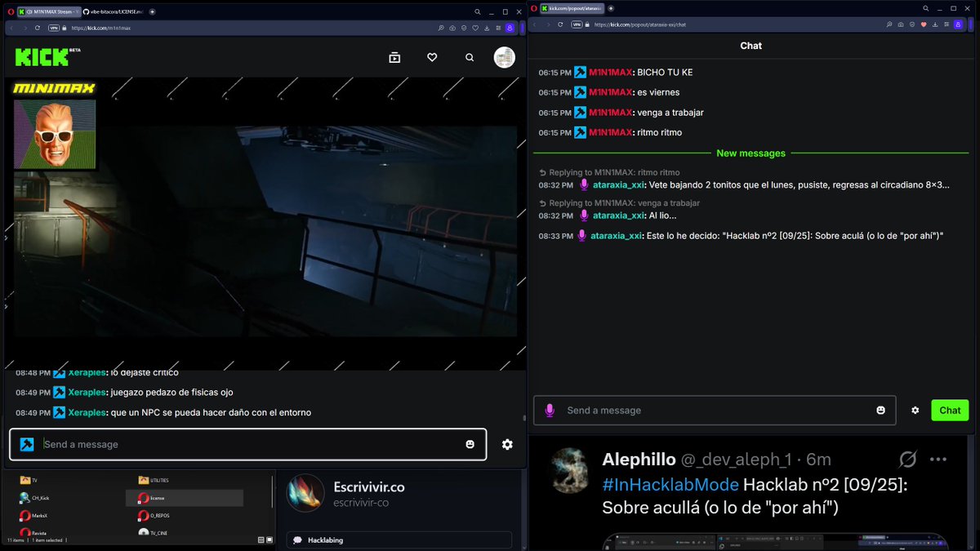Open emoji picker in the popout chat box

pyautogui.click(x=880, y=410)
